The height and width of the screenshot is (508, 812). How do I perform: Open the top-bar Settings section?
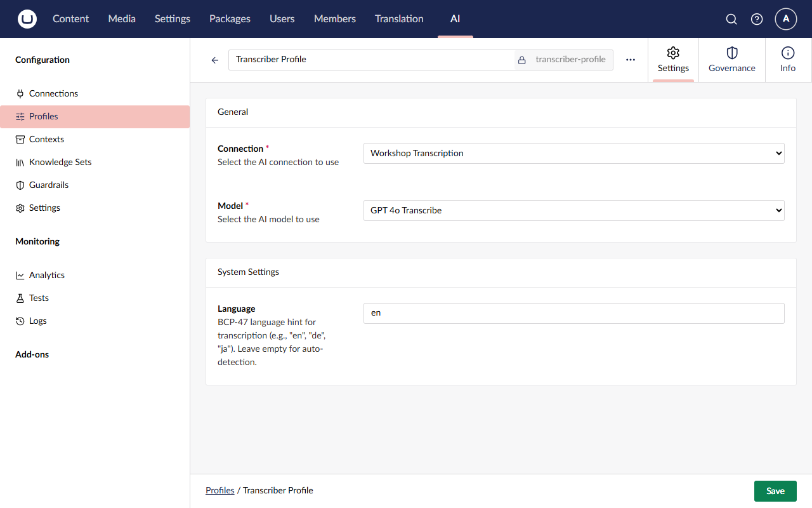173,19
